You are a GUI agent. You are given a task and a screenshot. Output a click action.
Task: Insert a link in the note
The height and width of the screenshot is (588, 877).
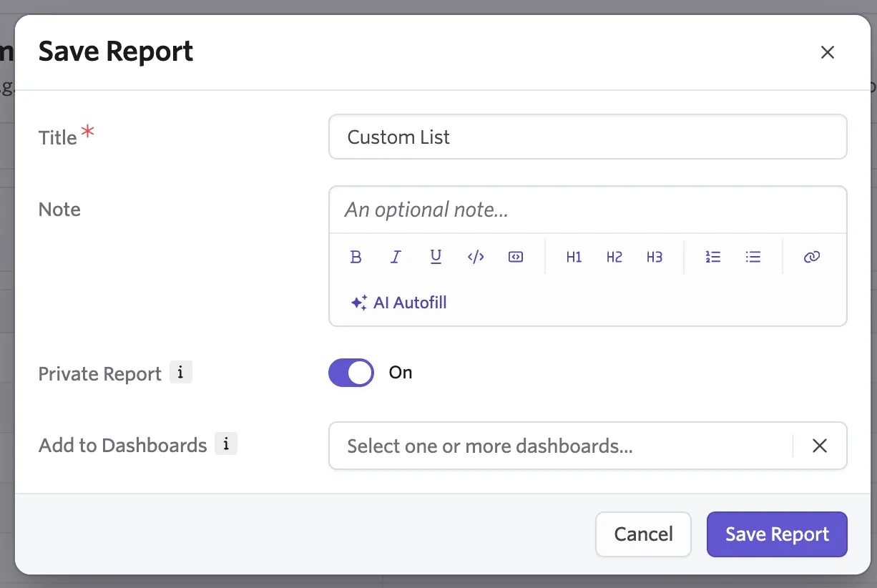click(811, 257)
